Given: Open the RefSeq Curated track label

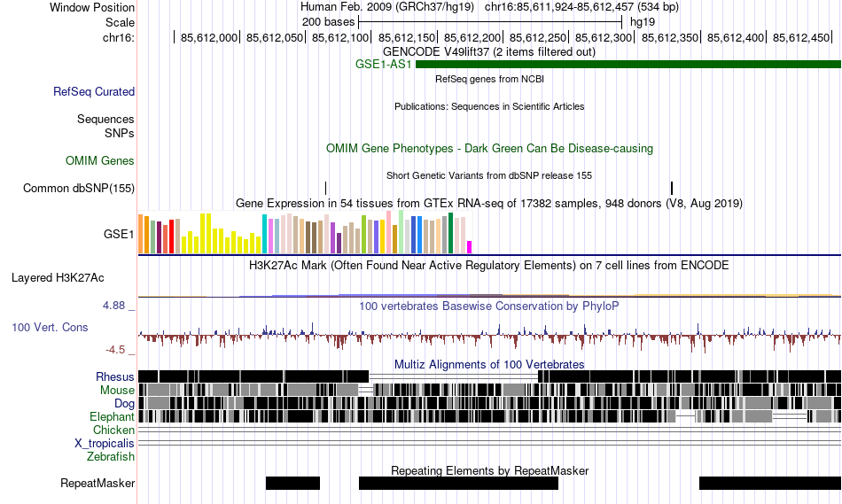Looking at the screenshot, I should click(x=94, y=92).
